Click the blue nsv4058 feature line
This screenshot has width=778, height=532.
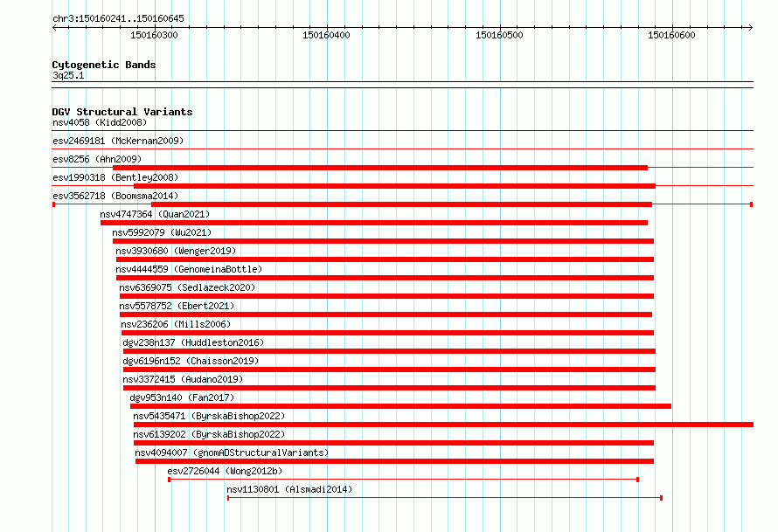pyautogui.click(x=402, y=131)
